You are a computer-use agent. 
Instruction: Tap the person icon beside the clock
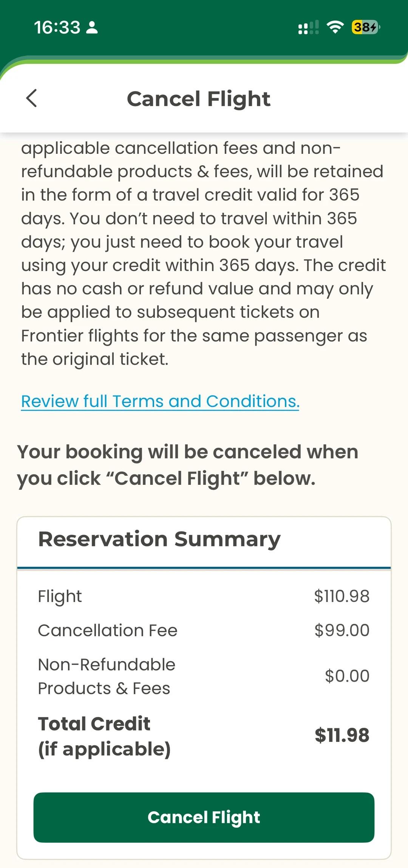[92, 27]
